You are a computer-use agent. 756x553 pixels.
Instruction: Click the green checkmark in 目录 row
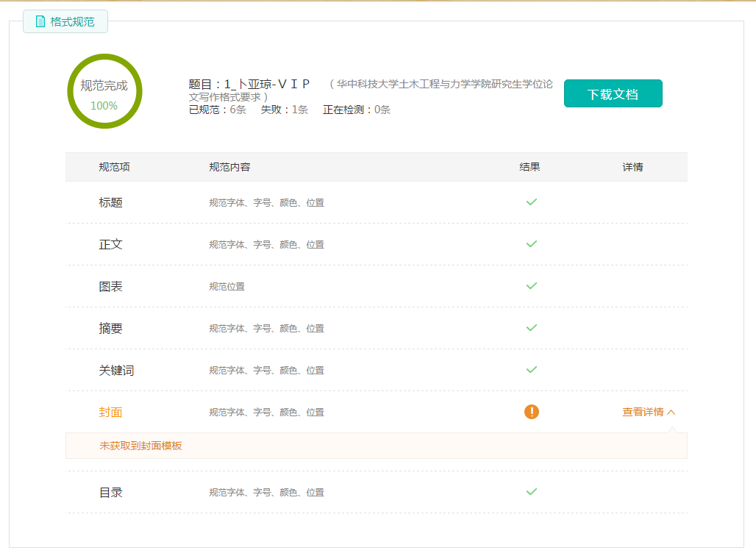tap(531, 492)
